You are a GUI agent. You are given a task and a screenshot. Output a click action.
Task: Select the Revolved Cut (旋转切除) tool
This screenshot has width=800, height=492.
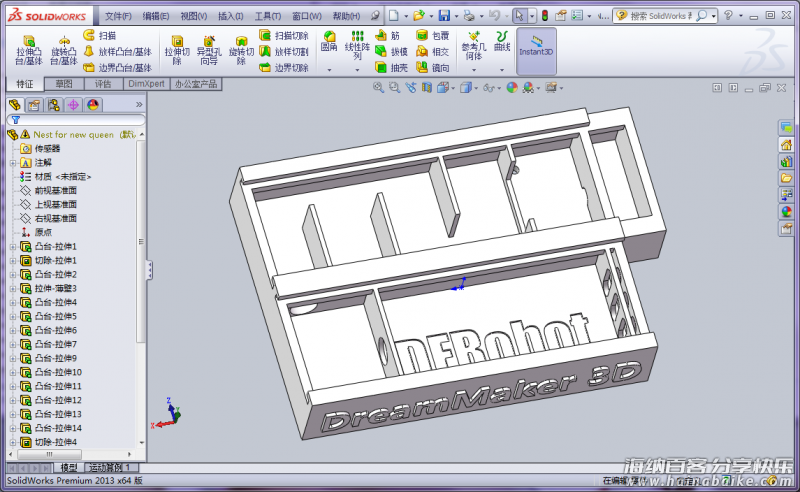(241, 50)
